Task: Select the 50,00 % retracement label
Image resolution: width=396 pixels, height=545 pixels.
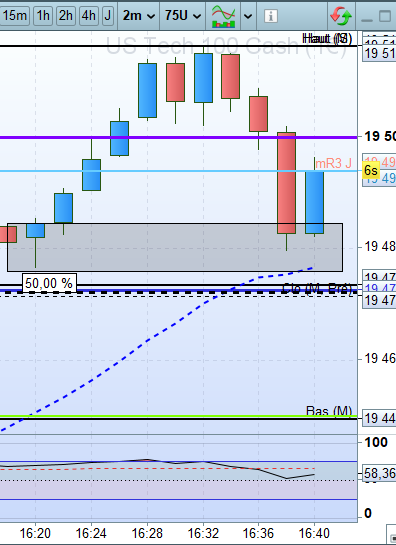Action: [x=49, y=283]
